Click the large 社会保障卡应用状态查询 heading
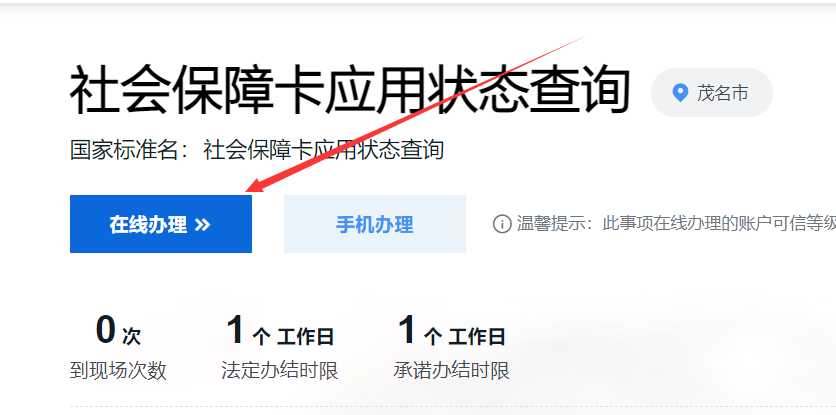Viewport: 836px width, 415px height. pos(350,90)
